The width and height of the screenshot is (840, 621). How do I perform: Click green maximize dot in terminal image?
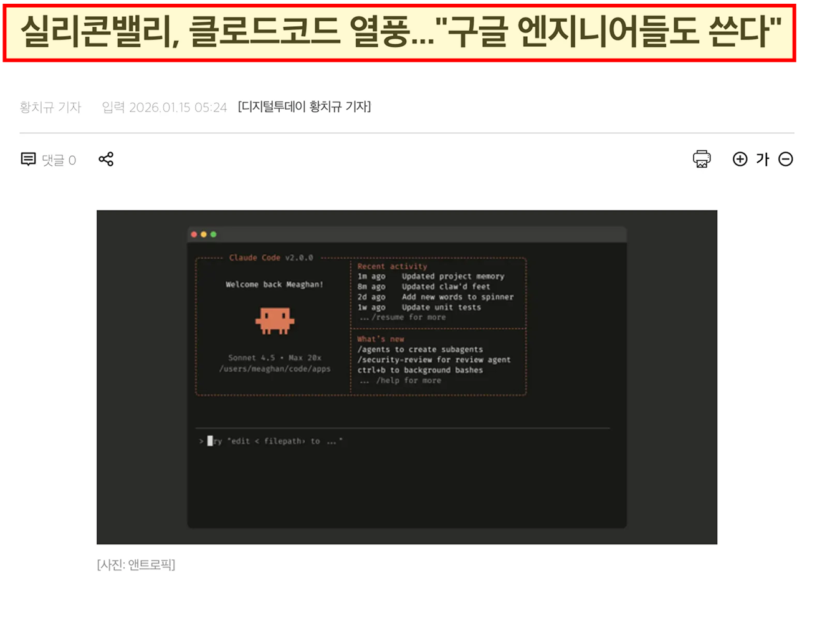pyautogui.click(x=214, y=234)
